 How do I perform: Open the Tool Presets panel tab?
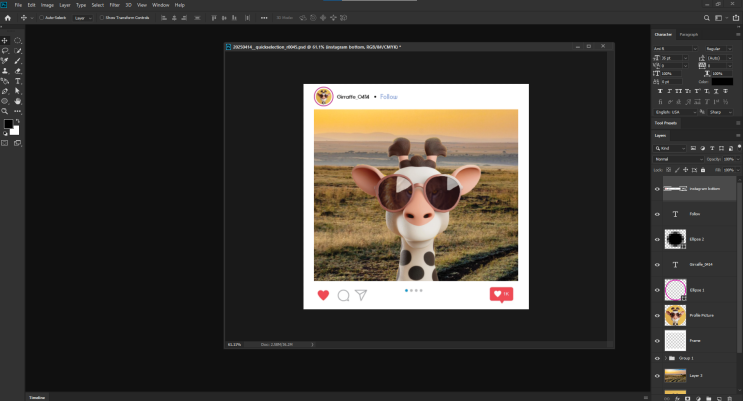(665, 123)
